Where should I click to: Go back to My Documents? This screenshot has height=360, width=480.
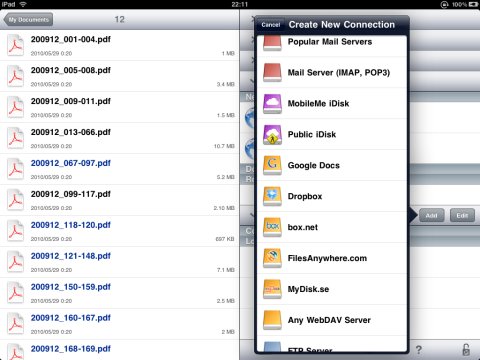pos(28,20)
